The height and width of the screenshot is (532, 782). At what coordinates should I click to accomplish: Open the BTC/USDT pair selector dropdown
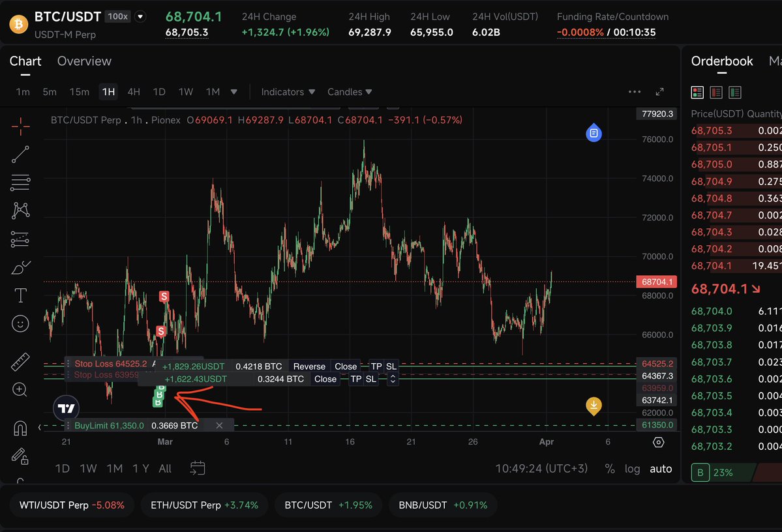point(140,16)
